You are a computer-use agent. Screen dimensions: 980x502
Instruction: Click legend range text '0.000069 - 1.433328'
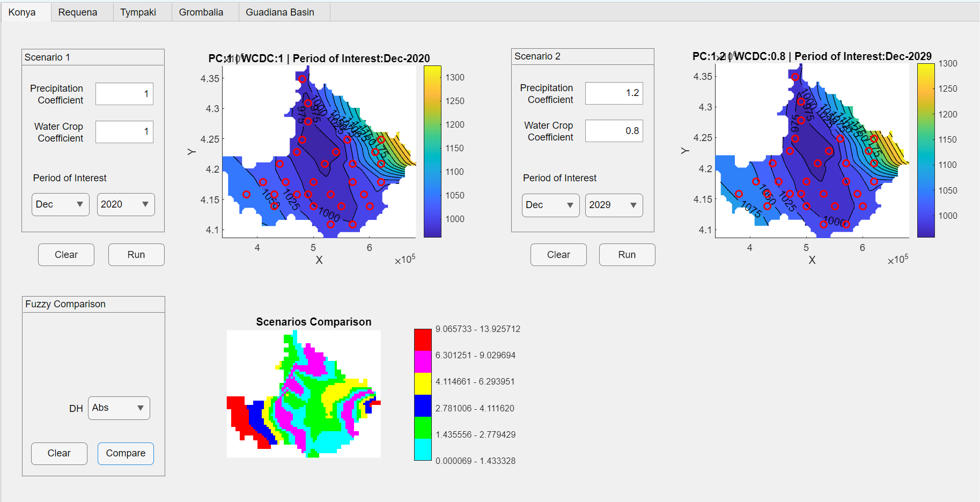[476, 461]
